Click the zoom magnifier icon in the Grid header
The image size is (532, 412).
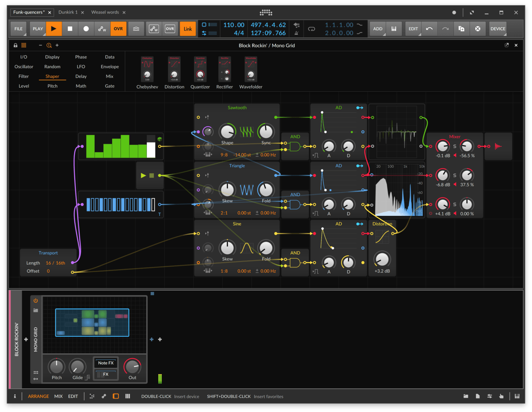point(49,45)
